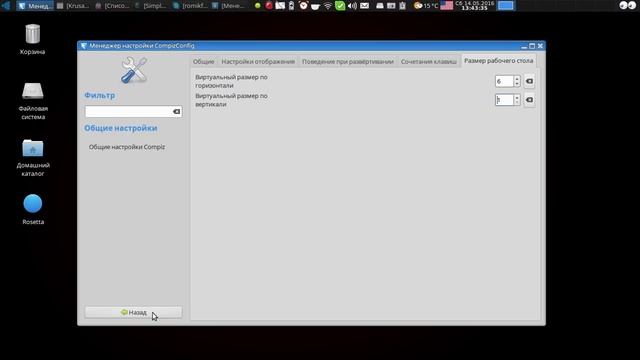
Task: Click the Xfce applications menu arrow icon
Action: [6, 5]
